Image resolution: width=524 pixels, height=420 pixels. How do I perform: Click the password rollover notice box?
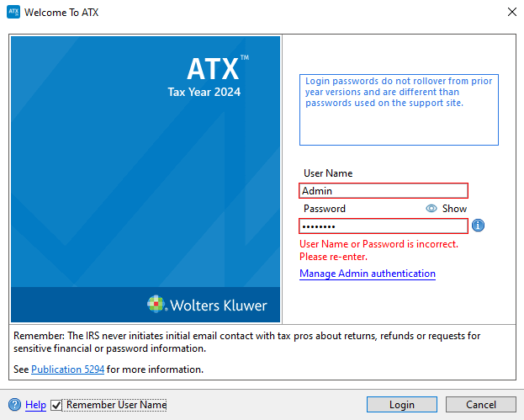[399, 109]
